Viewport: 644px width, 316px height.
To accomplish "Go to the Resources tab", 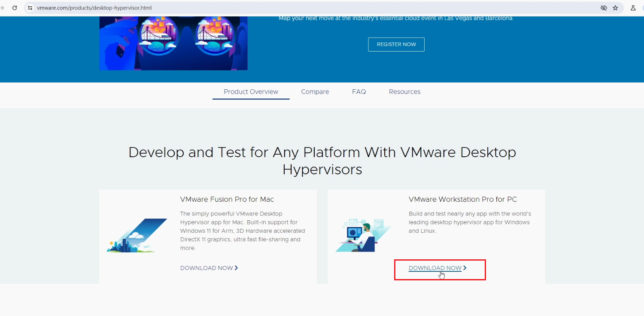I will click(404, 91).
